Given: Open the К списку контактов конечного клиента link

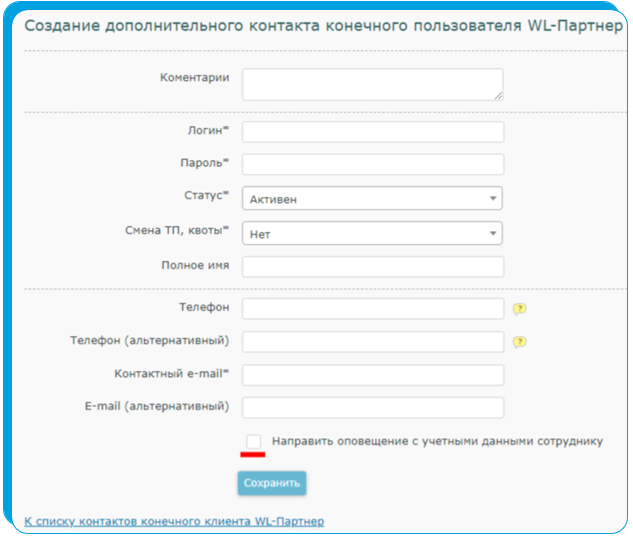Looking at the screenshot, I should [x=174, y=521].
